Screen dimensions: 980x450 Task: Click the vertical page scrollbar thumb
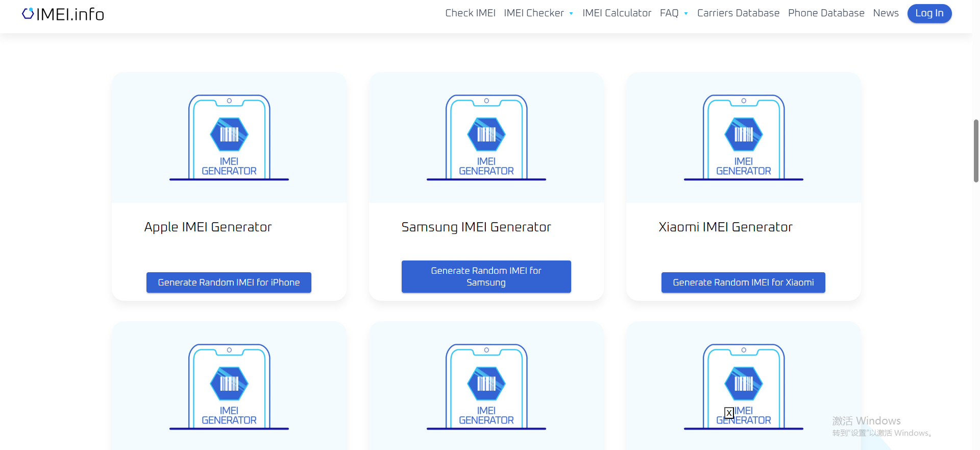click(976, 151)
